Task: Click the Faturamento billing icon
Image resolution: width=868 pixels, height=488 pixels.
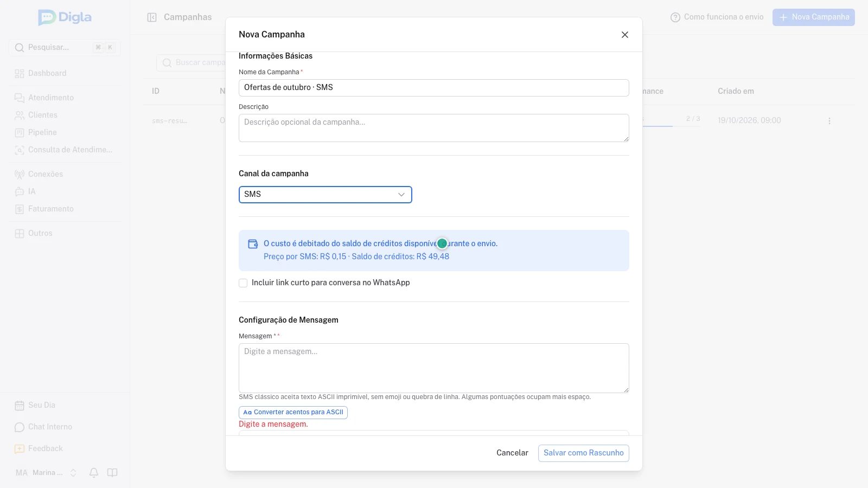Action: tap(20, 209)
